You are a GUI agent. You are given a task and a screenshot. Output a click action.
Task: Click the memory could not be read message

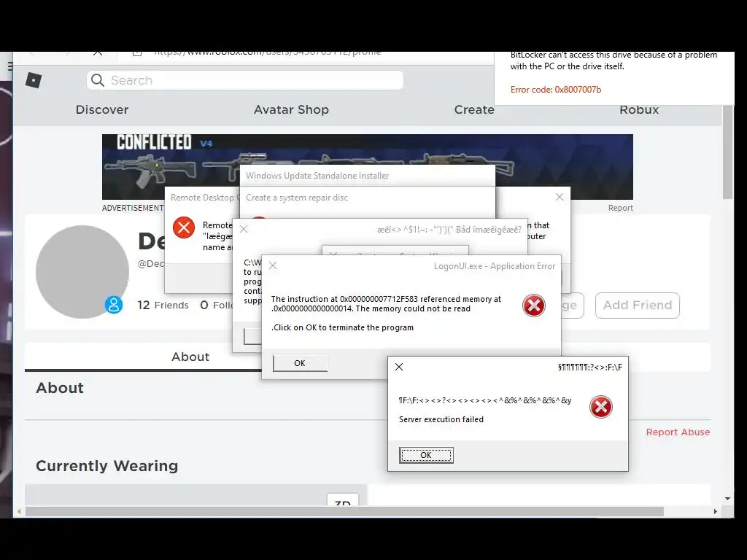pyautogui.click(x=386, y=304)
